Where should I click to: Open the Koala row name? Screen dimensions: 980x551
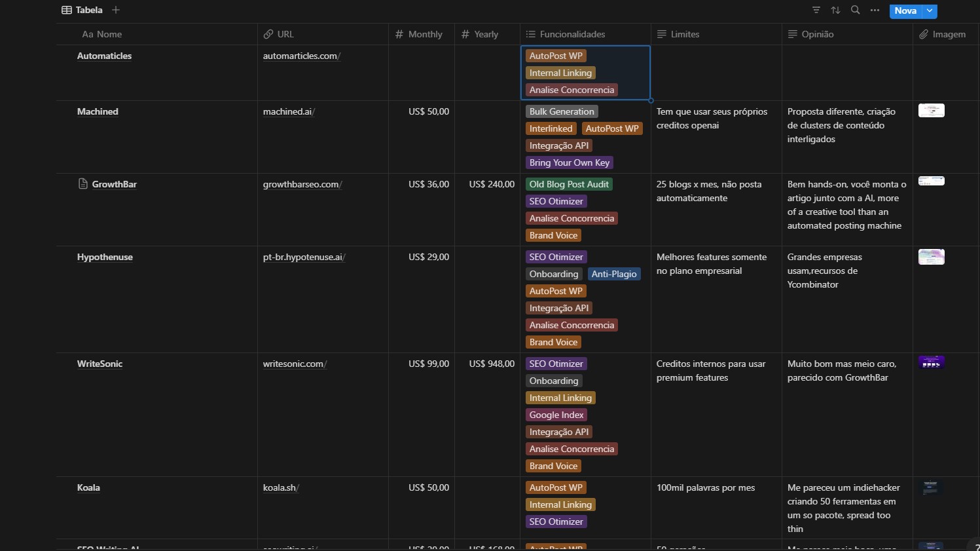click(x=88, y=488)
